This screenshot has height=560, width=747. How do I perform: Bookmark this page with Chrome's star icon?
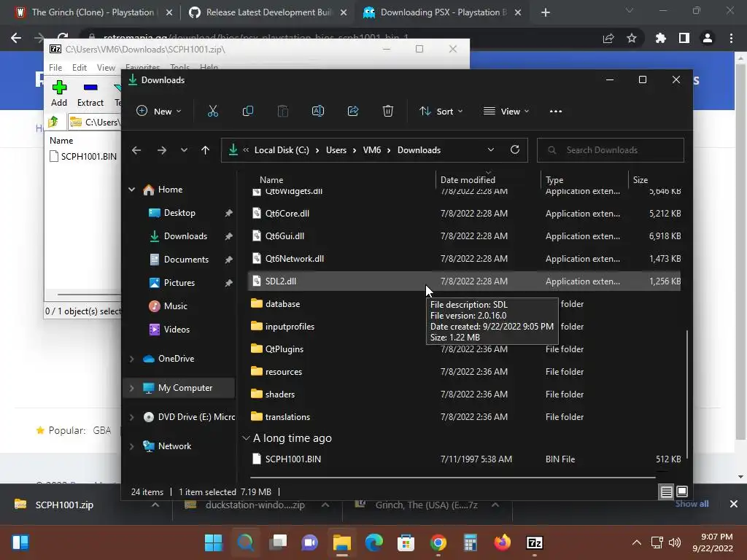tap(632, 38)
